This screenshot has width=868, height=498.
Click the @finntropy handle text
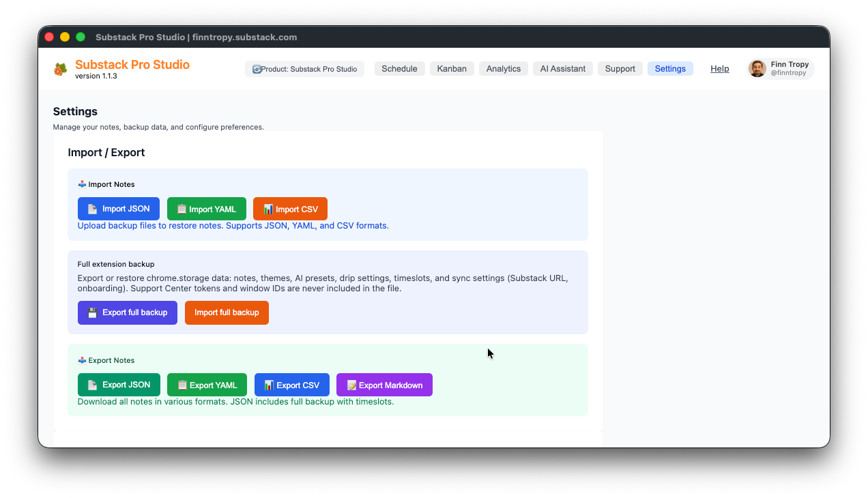click(x=788, y=73)
